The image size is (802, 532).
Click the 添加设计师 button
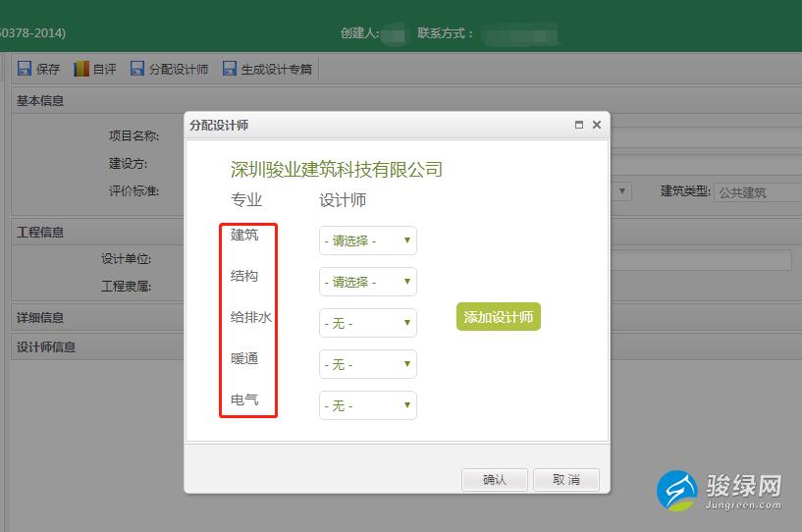tap(498, 317)
